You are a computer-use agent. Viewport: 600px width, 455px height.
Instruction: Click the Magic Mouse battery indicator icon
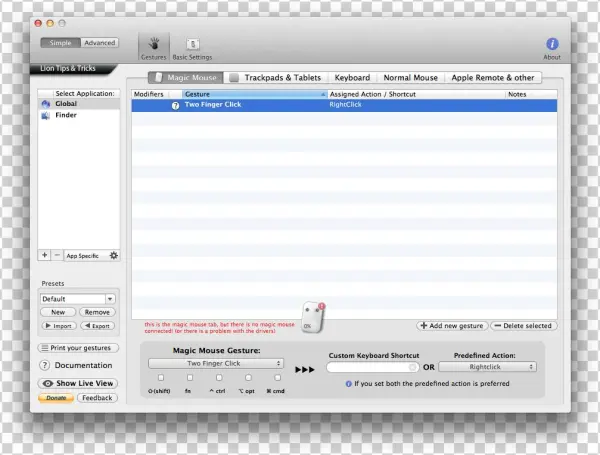tap(314, 316)
